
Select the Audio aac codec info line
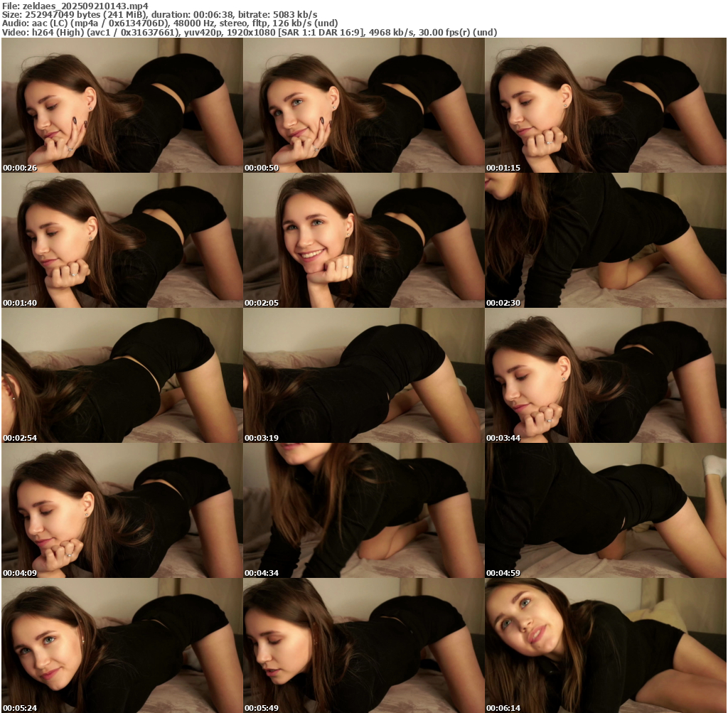pyautogui.click(x=169, y=23)
